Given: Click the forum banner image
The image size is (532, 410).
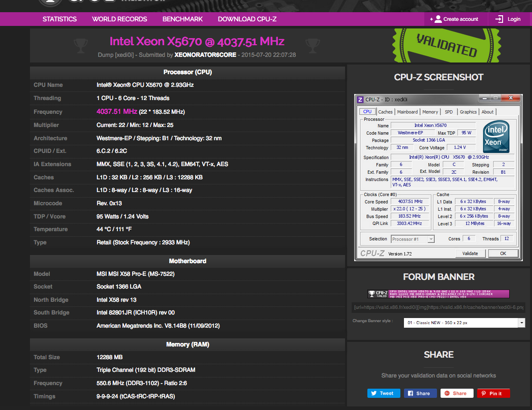Looking at the screenshot, I should point(439,294).
